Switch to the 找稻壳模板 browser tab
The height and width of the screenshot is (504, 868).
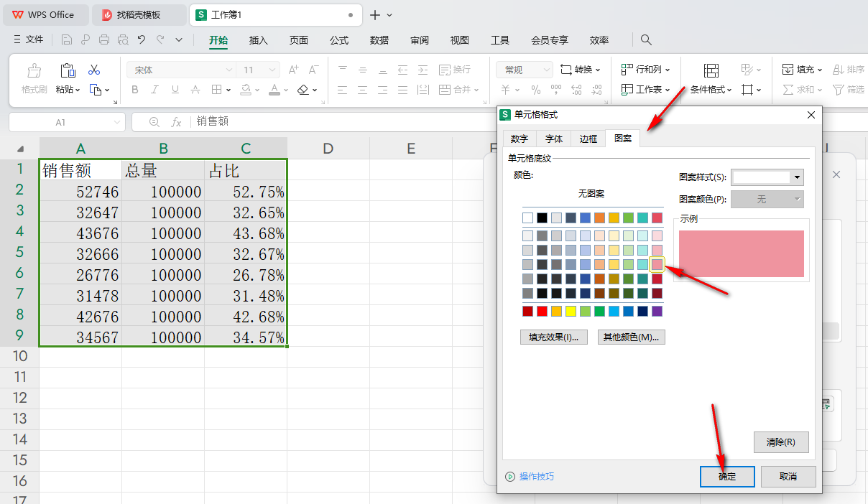pos(139,14)
